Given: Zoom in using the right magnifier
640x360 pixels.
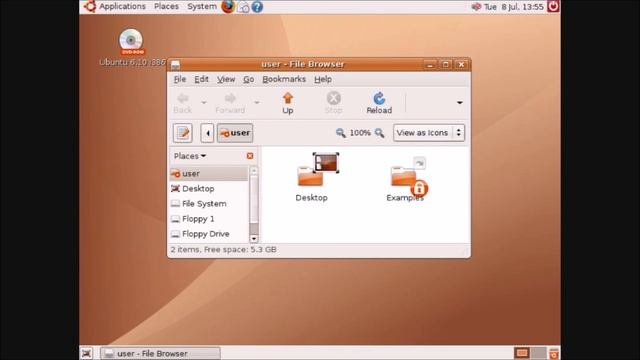Looking at the screenshot, I should click(x=380, y=133).
